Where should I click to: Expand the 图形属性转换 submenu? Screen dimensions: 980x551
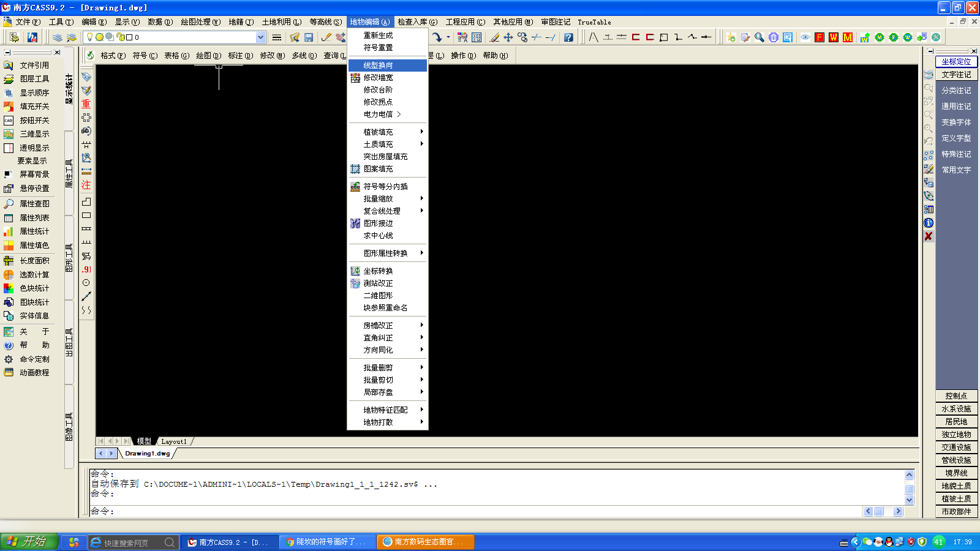[x=387, y=253]
